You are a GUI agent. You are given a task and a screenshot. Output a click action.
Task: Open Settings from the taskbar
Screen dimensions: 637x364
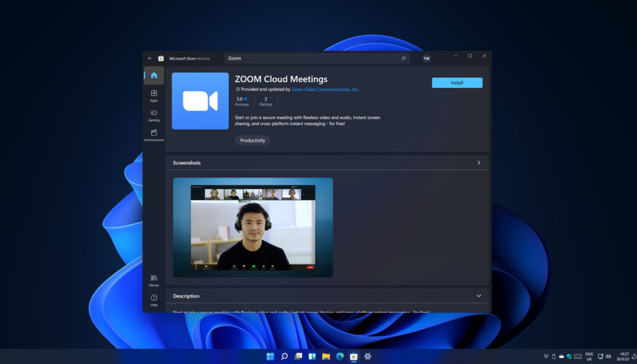368,357
